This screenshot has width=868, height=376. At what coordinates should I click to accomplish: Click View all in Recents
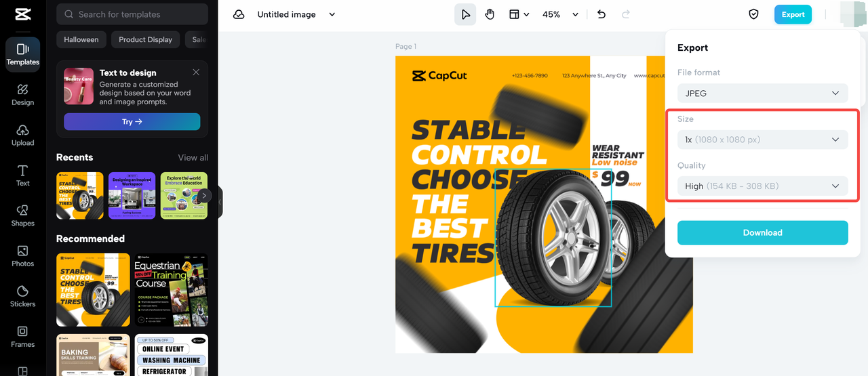pos(193,158)
